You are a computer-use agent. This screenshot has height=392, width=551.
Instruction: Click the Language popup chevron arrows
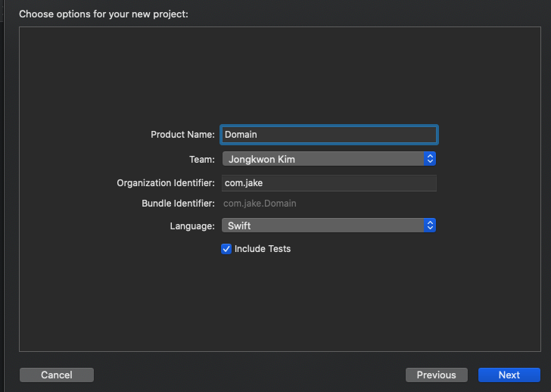[x=430, y=226]
